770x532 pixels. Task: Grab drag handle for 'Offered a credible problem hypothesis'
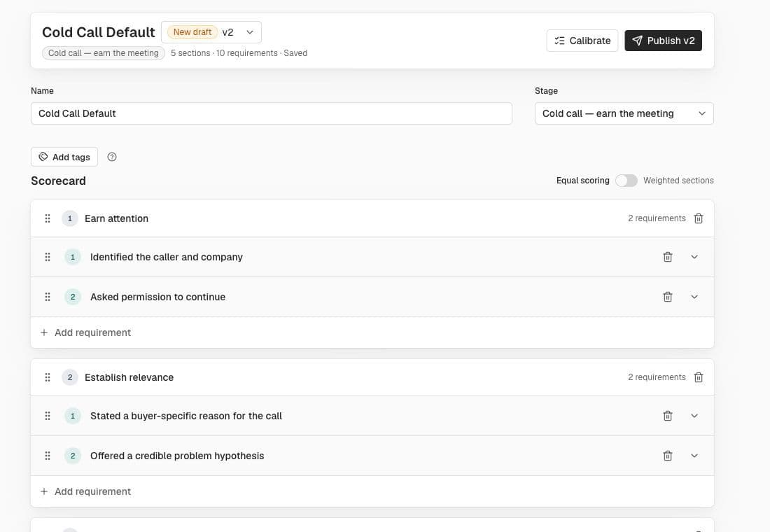48,456
